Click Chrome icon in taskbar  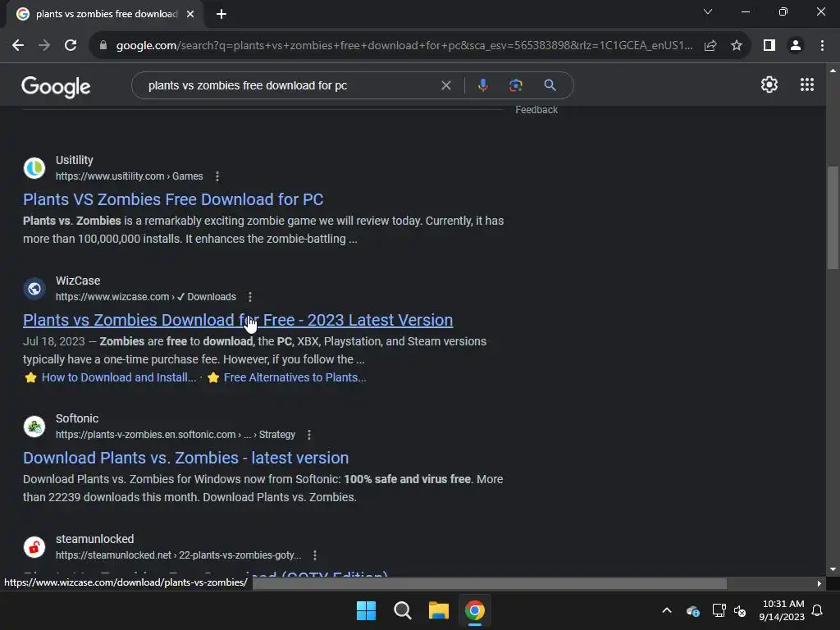click(475, 610)
